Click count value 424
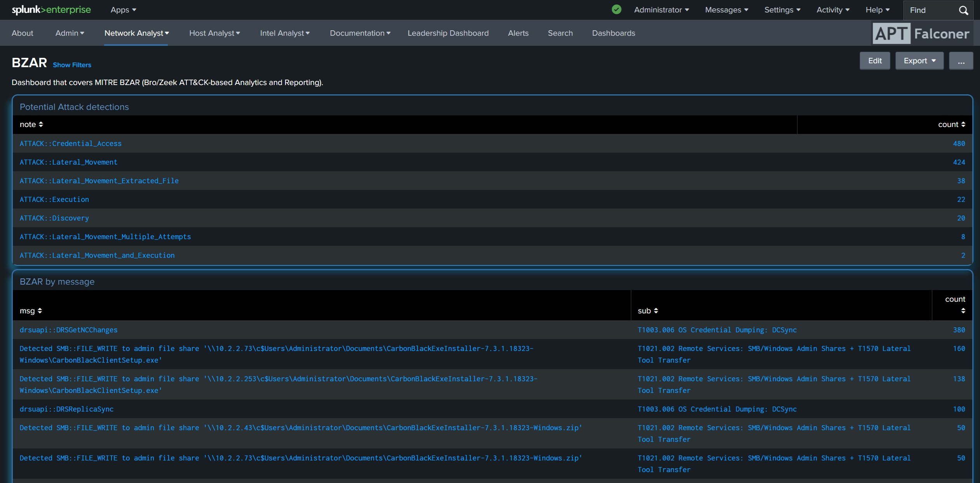This screenshot has width=980, height=483. point(959,162)
